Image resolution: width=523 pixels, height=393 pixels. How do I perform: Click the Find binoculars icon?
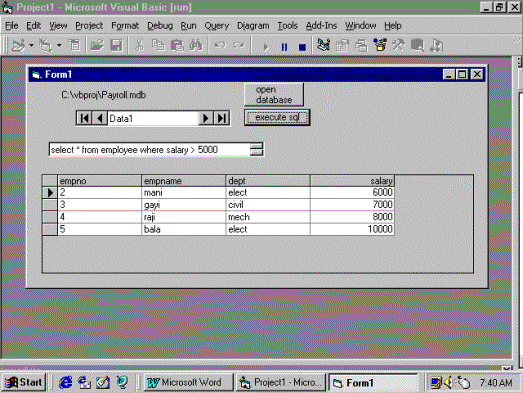pyautogui.click(x=196, y=45)
